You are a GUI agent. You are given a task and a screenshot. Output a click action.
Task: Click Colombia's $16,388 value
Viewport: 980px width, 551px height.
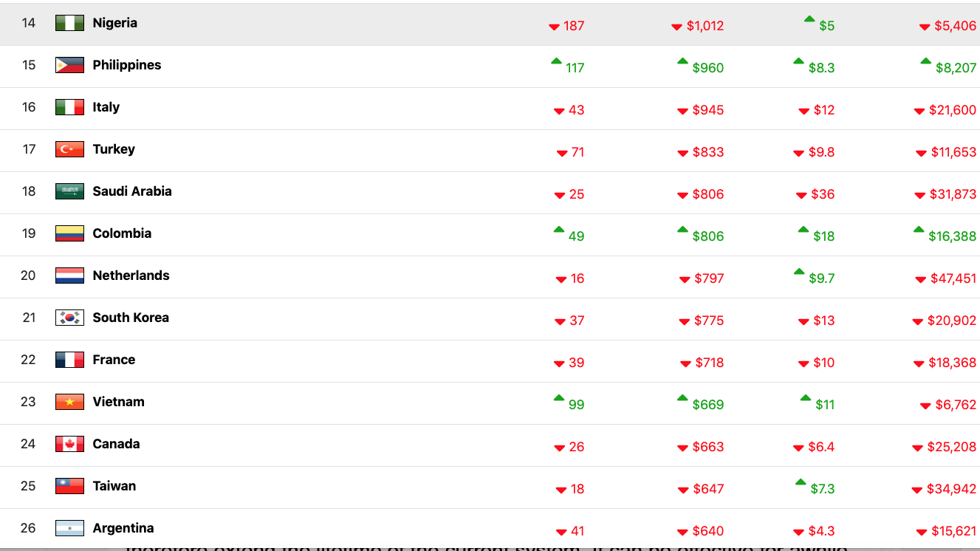pyautogui.click(x=952, y=236)
